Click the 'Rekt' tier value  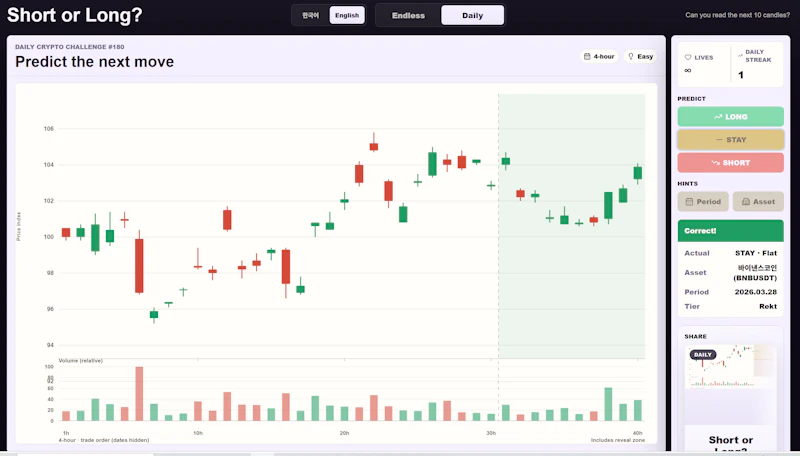(x=768, y=307)
